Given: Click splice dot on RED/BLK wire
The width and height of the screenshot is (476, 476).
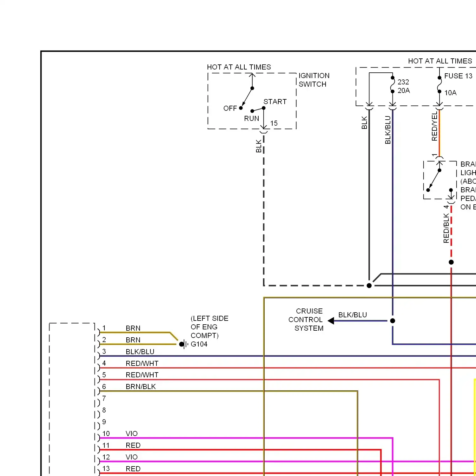Looking at the screenshot, I should pos(451,262).
